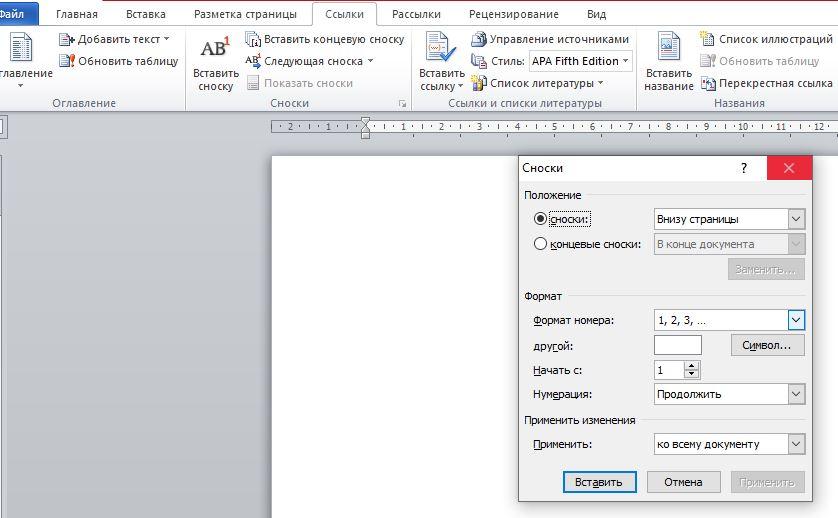Select the 'концевые сноски' radio button

(x=541, y=244)
